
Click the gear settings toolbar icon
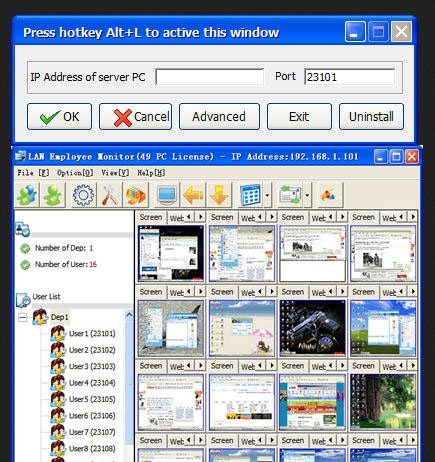(x=83, y=195)
